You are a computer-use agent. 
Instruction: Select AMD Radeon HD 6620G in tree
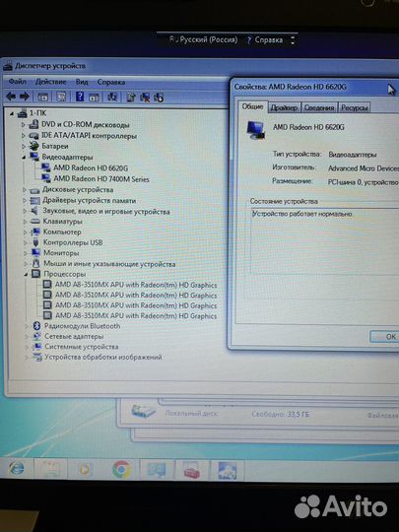pyautogui.click(x=91, y=167)
